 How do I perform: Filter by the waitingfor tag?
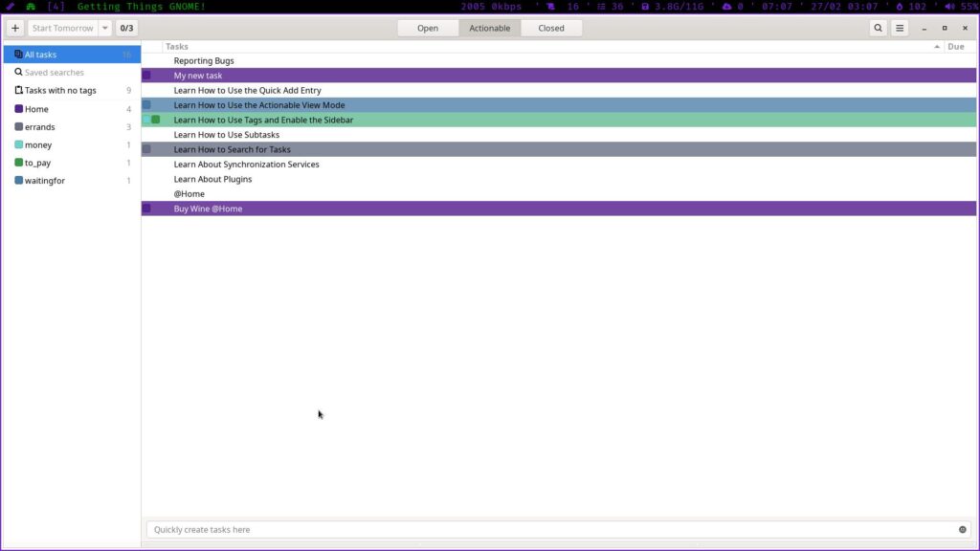(73, 181)
